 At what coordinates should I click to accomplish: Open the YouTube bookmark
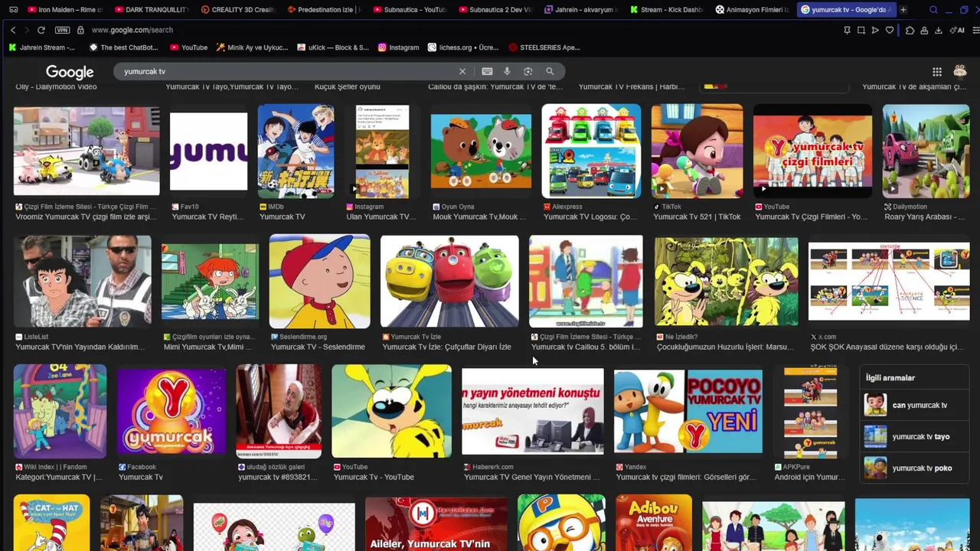point(189,47)
